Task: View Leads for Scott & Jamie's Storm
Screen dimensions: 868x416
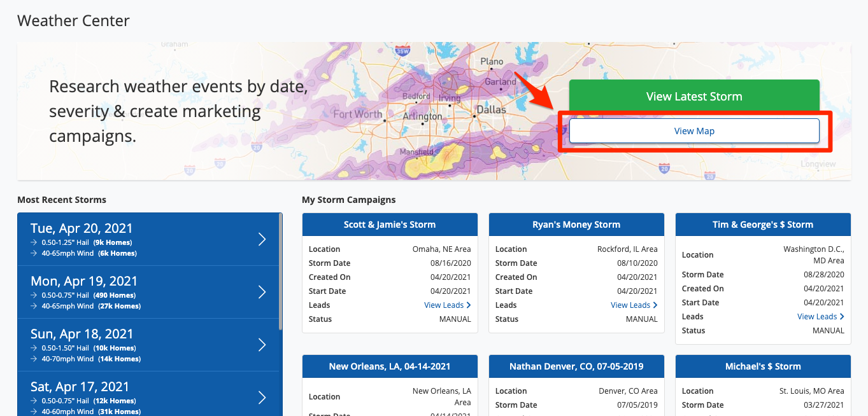Action: click(x=447, y=305)
